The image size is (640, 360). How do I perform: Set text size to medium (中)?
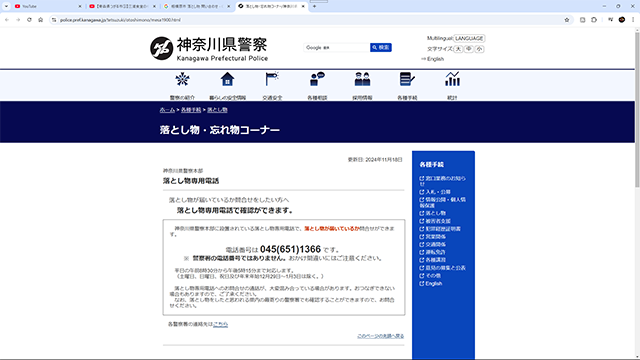[469, 49]
